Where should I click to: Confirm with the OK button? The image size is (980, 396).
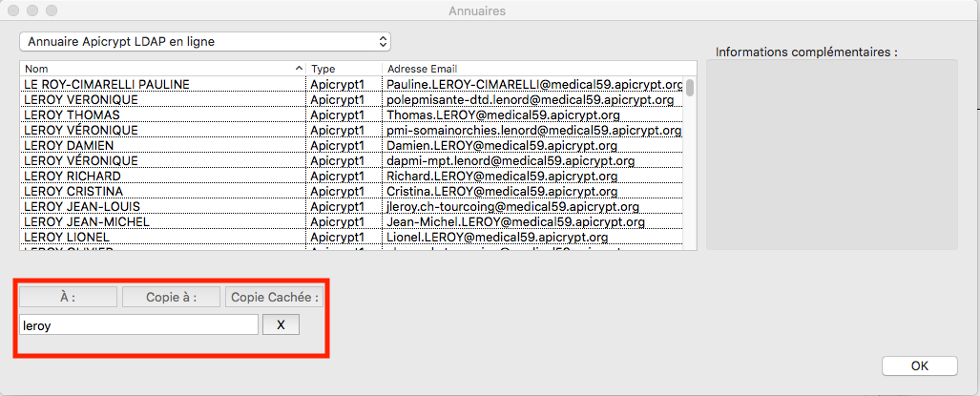(x=919, y=366)
